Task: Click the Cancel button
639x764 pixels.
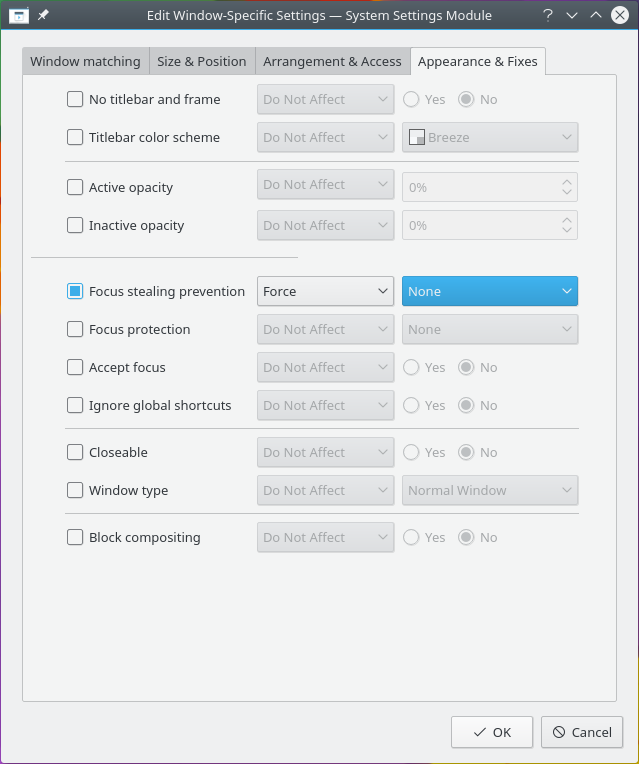Action: pyautogui.click(x=582, y=732)
